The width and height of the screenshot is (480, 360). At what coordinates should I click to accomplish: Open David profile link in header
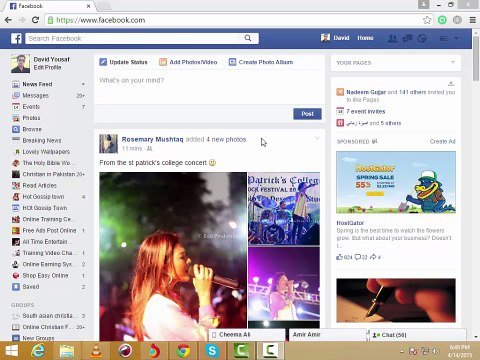335,38
